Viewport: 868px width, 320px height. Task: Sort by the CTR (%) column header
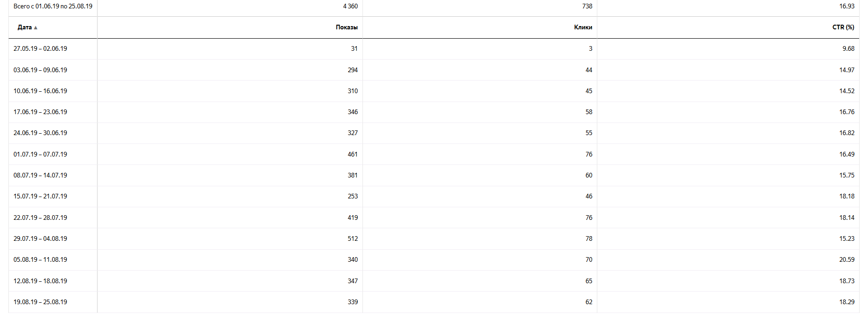843,27
